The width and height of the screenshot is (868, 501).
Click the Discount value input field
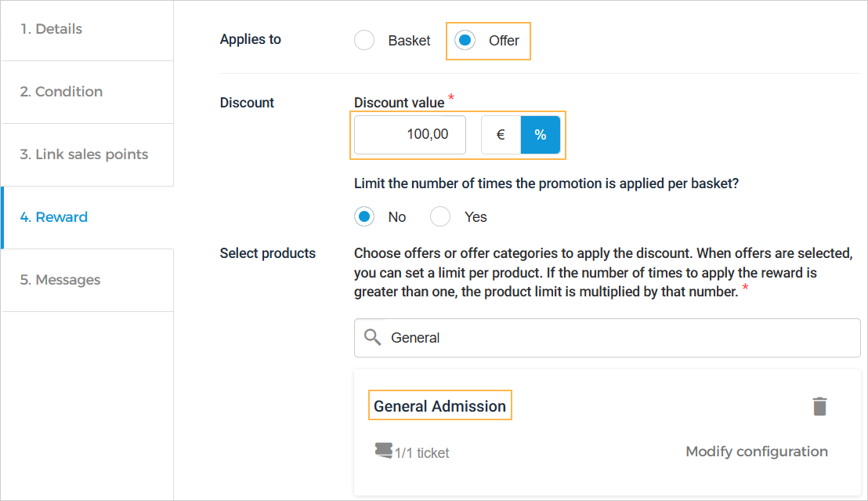[x=410, y=135]
